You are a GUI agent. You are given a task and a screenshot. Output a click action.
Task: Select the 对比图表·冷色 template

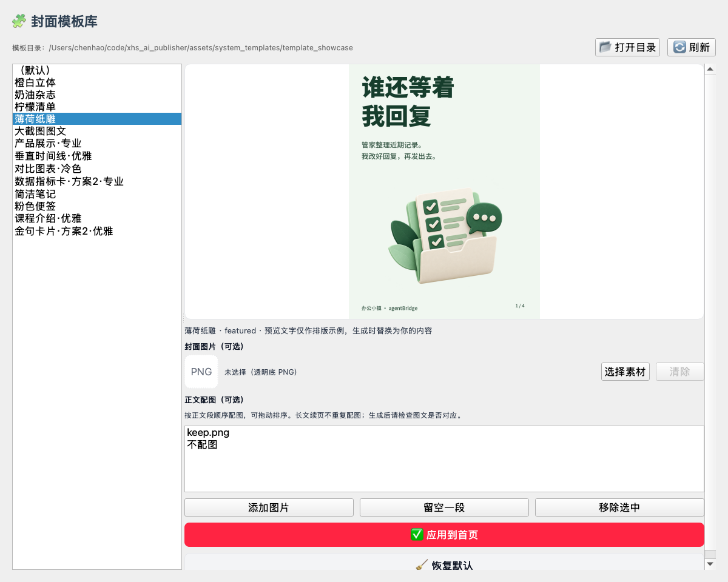click(97, 169)
